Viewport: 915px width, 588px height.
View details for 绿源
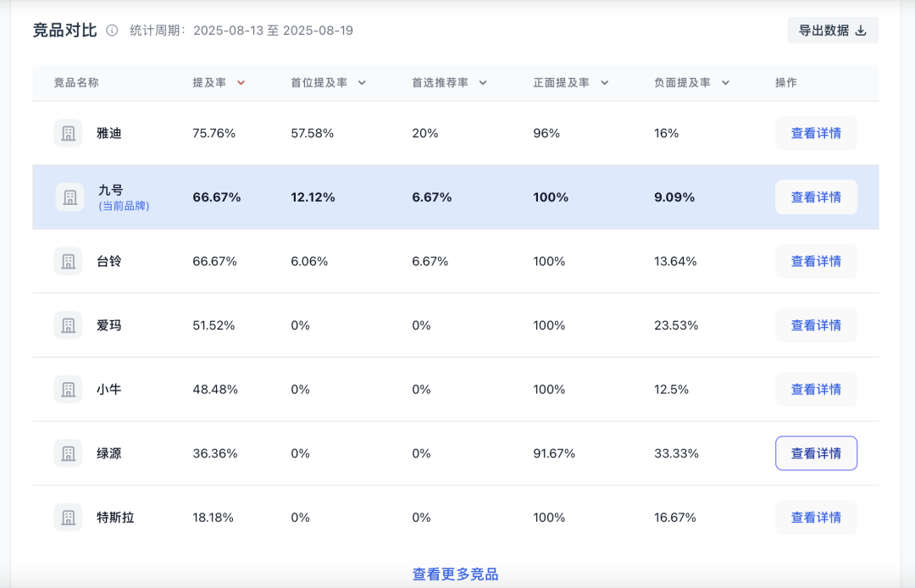tap(816, 453)
